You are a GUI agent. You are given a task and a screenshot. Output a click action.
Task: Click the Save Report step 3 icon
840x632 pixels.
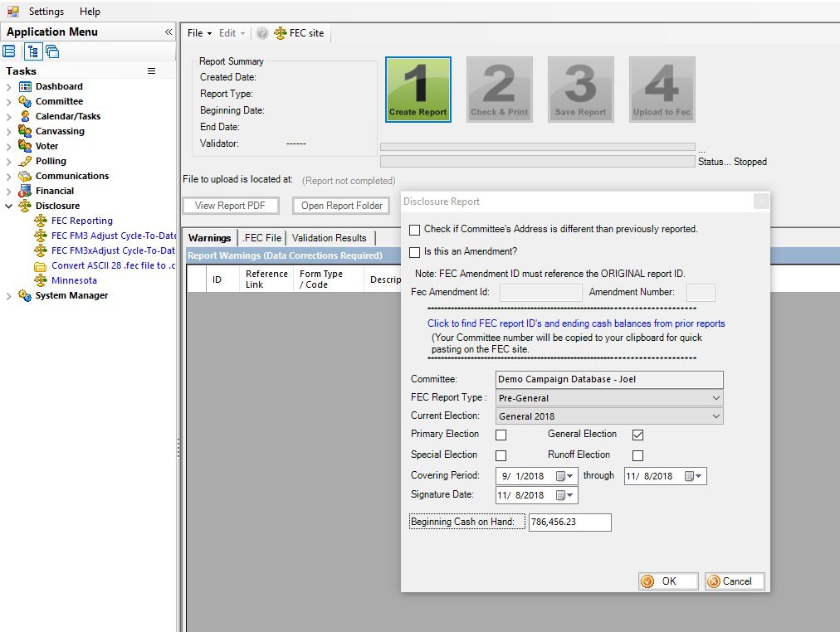tap(580, 90)
